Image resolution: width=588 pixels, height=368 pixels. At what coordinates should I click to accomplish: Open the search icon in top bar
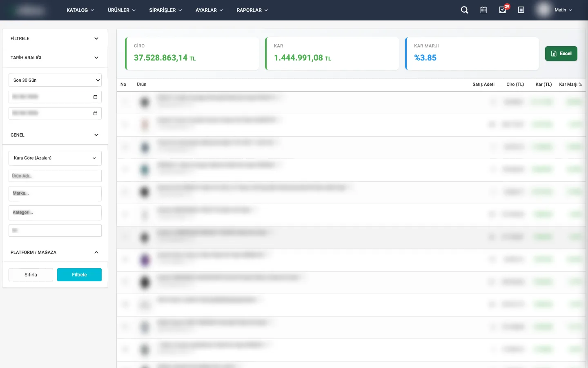tap(464, 10)
